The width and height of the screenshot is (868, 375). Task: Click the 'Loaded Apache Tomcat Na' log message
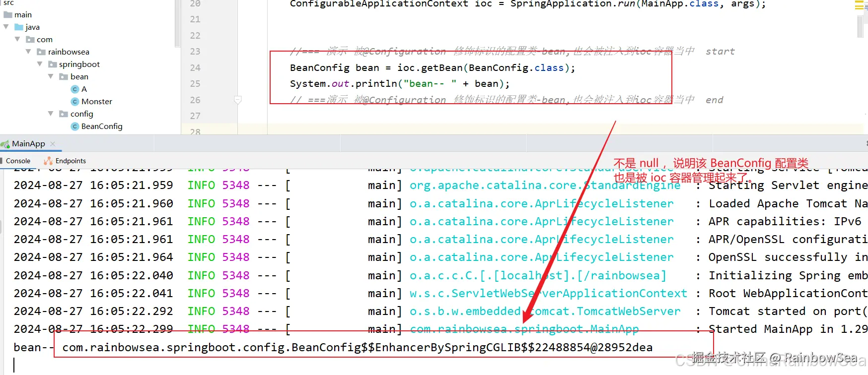pos(788,204)
